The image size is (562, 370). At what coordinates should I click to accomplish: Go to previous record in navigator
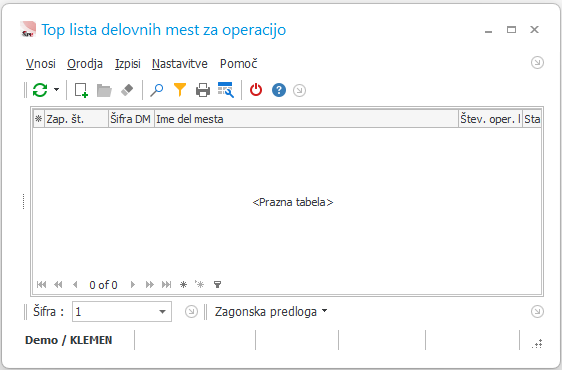pos(75,285)
